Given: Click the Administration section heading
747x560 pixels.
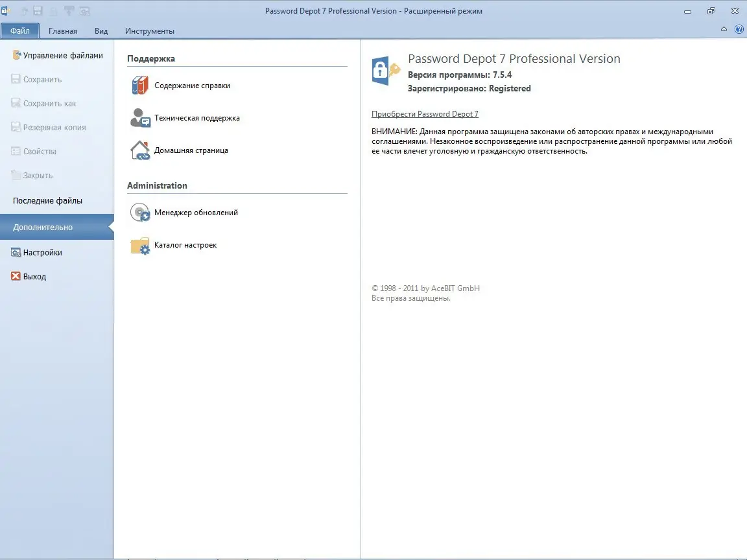Looking at the screenshot, I should tap(157, 186).
